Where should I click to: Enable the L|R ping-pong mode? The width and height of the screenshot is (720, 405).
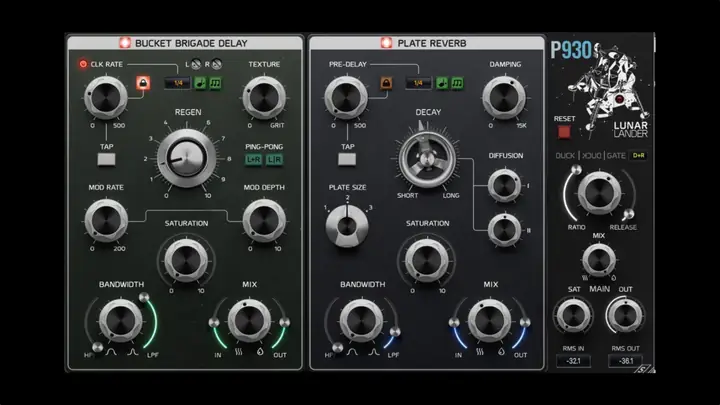pyautogui.click(x=274, y=160)
